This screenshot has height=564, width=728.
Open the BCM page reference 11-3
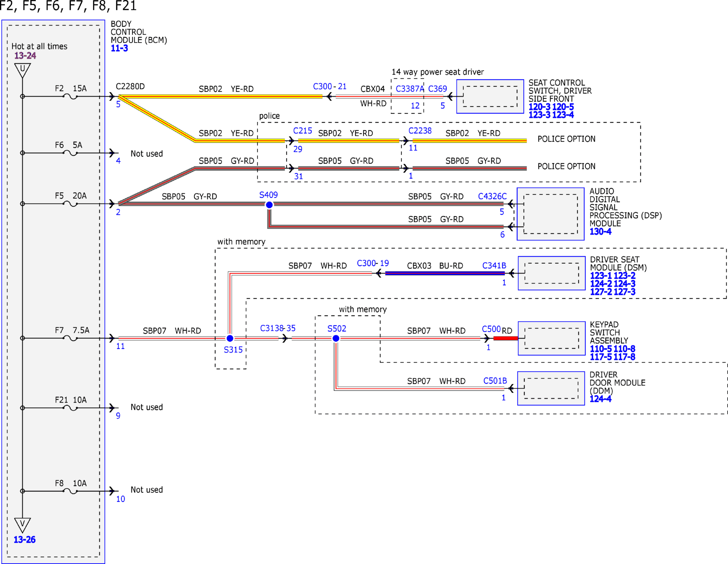[x=119, y=48]
